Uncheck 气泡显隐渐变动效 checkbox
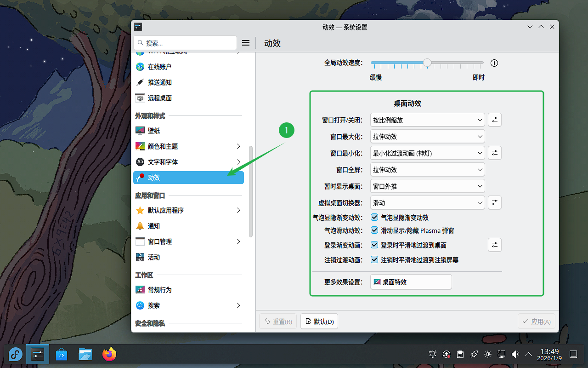Image resolution: width=588 pixels, height=368 pixels. click(x=374, y=218)
